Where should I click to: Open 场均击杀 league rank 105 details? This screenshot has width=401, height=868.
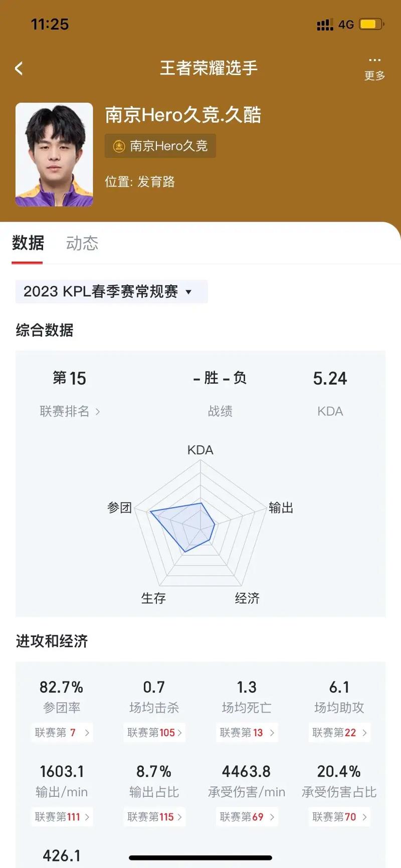pos(154,733)
